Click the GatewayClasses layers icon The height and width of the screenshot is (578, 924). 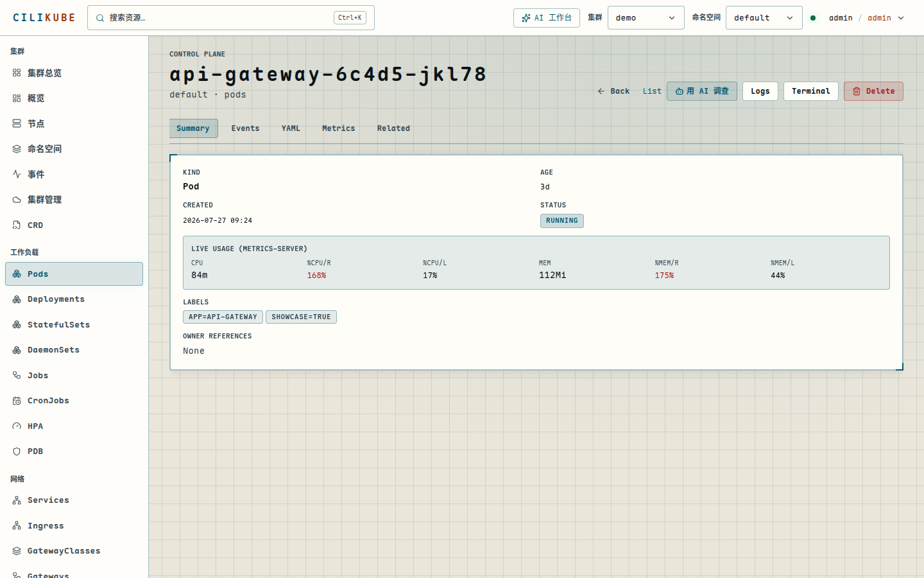pos(17,551)
